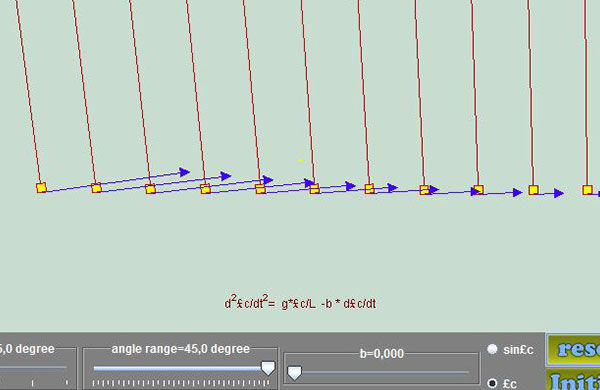Click the b damping slider thumb
Screen dimensions: 600x390
pos(294,373)
